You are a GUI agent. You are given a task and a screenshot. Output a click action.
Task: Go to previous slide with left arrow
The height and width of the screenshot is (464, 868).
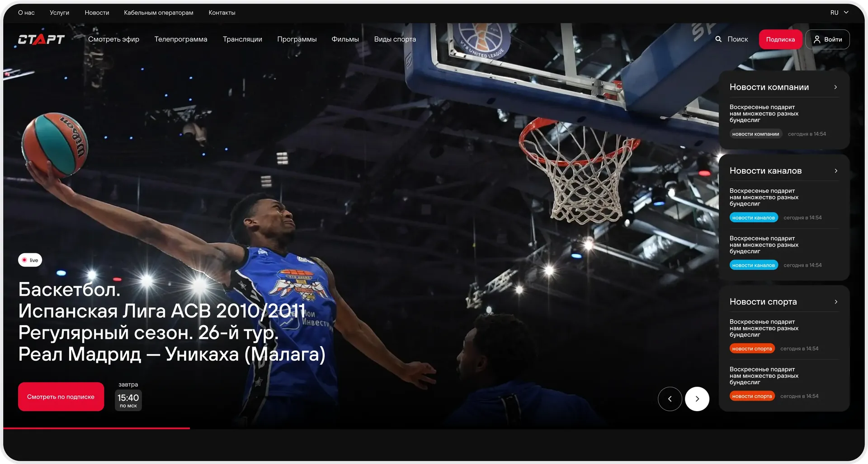pyautogui.click(x=670, y=399)
